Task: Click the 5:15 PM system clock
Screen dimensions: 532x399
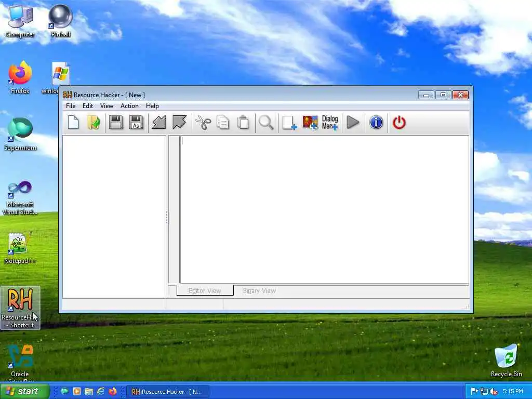Action: [513, 392]
